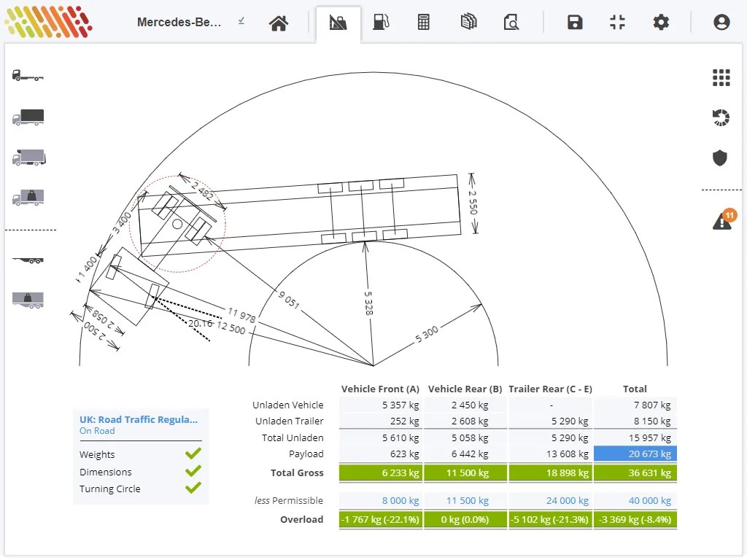Viewport: 747px width, 560px height.
Task: Select the truck with tail lift equipment icon
Action: (x=28, y=157)
